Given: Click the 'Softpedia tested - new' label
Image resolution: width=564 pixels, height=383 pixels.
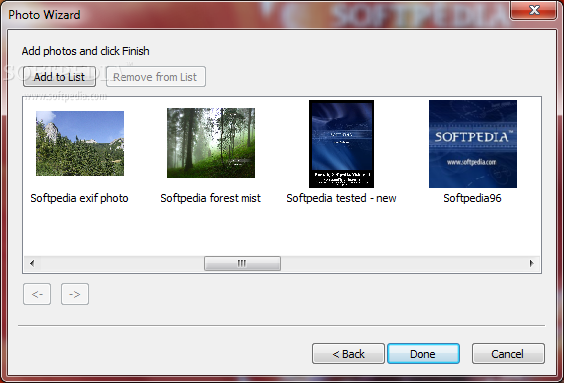Looking at the screenshot, I should [341, 198].
